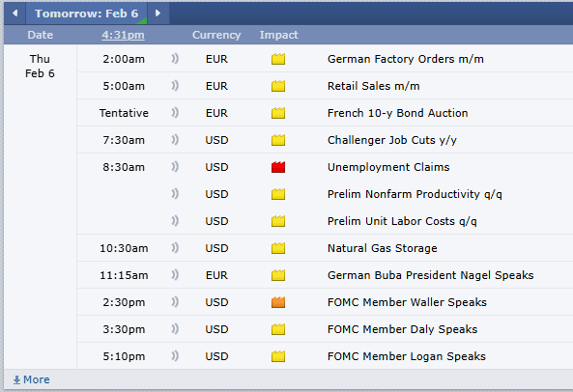Open FOMC Member Waller Speaks event
The width and height of the screenshot is (573, 392).
tap(407, 302)
